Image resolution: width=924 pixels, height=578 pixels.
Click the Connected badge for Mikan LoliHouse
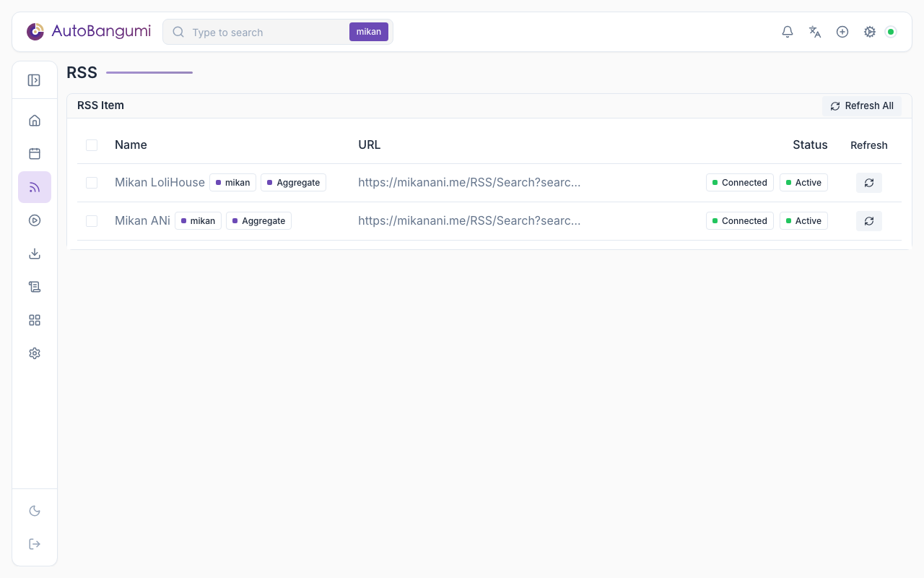pyautogui.click(x=740, y=183)
